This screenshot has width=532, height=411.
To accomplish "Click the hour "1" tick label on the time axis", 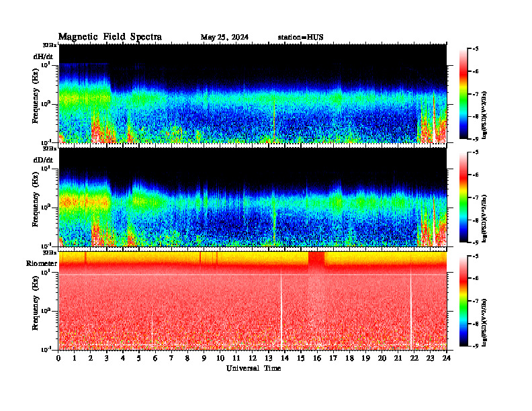I will point(75,358).
